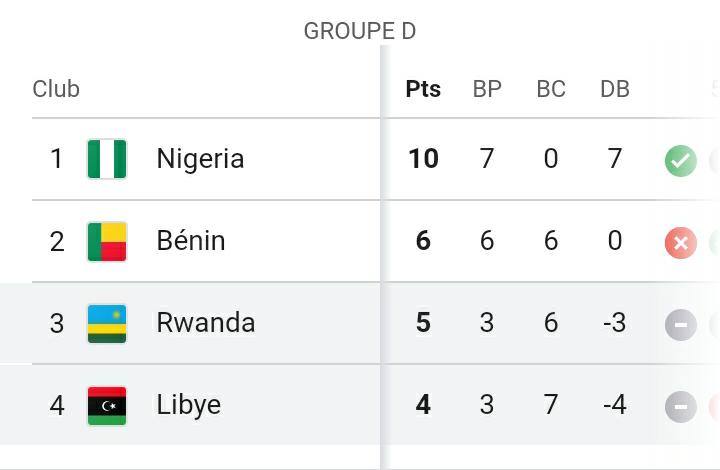The image size is (720, 470).
Task: Open the Nigeria team link
Action: (x=200, y=159)
